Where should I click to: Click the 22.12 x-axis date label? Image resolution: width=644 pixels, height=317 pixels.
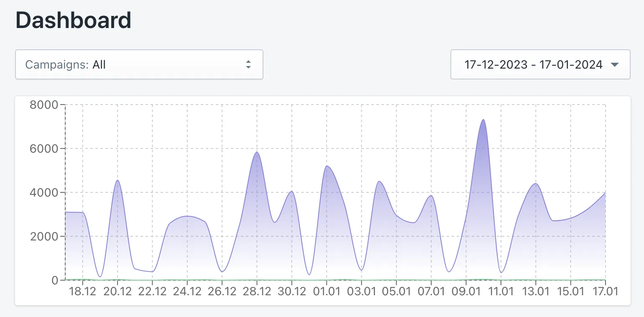152,291
